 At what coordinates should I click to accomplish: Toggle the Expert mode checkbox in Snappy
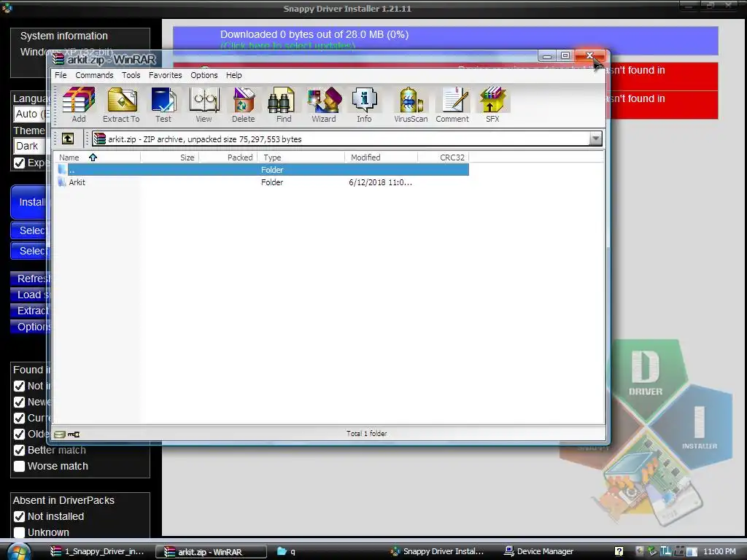click(19, 163)
